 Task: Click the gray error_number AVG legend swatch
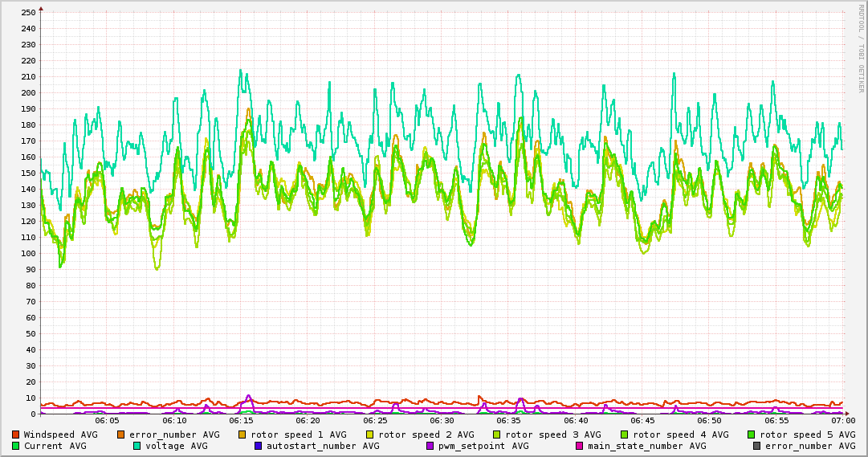[756, 446]
